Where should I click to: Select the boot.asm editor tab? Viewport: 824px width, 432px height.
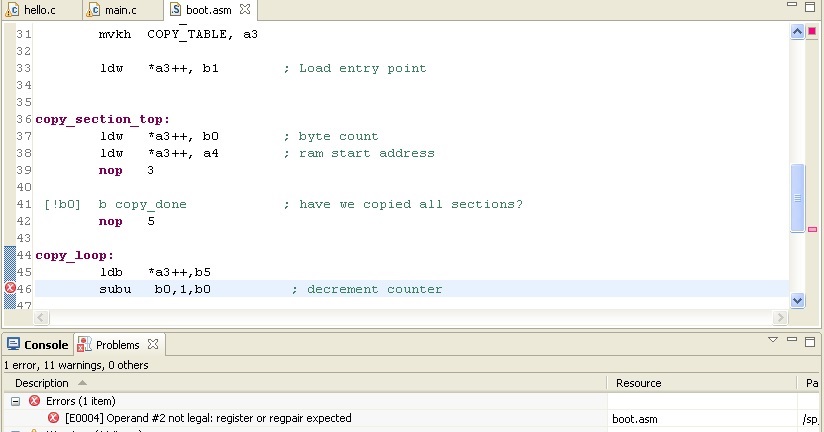click(208, 9)
